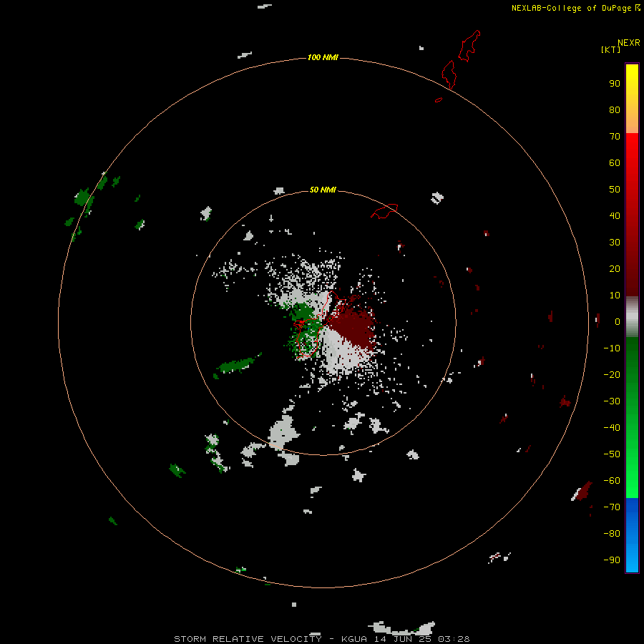Image resolution: width=644 pixels, height=644 pixels.
Task: Click the 90 value on velocity scale
Action: [x=615, y=84]
